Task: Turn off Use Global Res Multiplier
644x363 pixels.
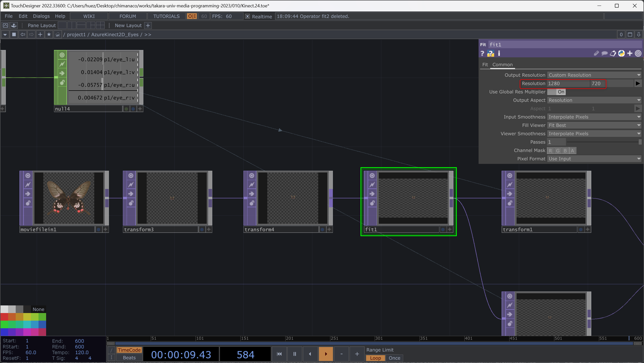Action: click(556, 92)
